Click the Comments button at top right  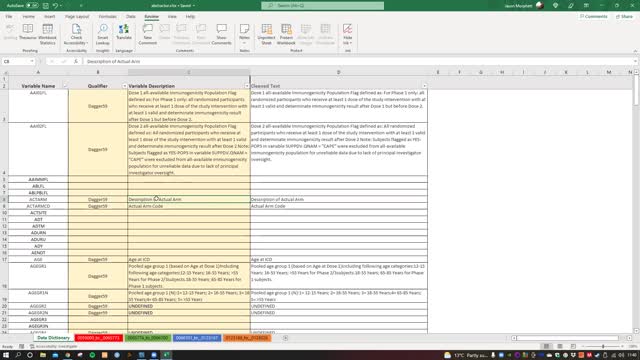[x=594, y=17]
